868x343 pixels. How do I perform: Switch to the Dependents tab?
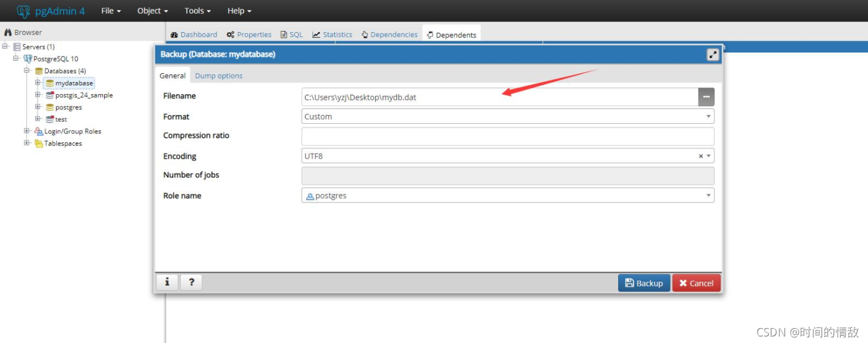click(x=452, y=35)
